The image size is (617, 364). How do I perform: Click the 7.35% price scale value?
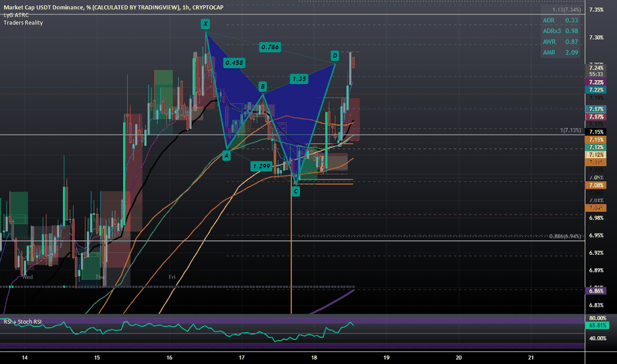[596, 10]
